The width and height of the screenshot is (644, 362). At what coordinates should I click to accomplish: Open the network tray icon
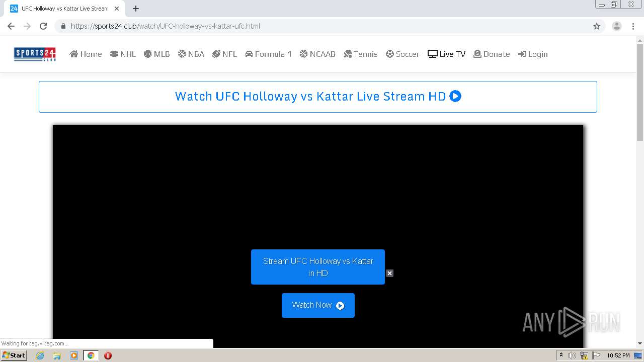pos(584,355)
